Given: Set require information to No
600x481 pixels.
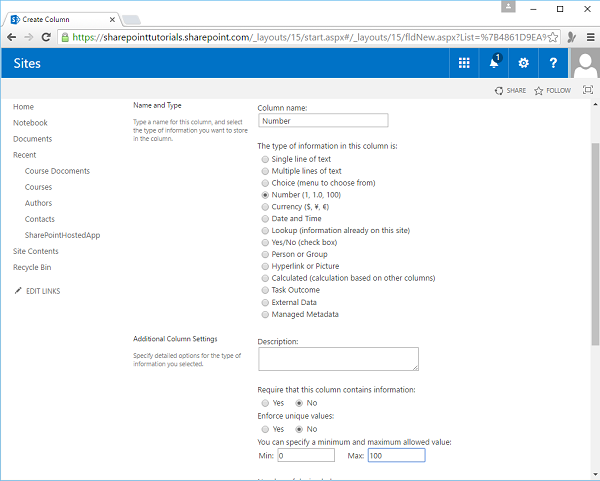Looking at the screenshot, I should point(299,403).
